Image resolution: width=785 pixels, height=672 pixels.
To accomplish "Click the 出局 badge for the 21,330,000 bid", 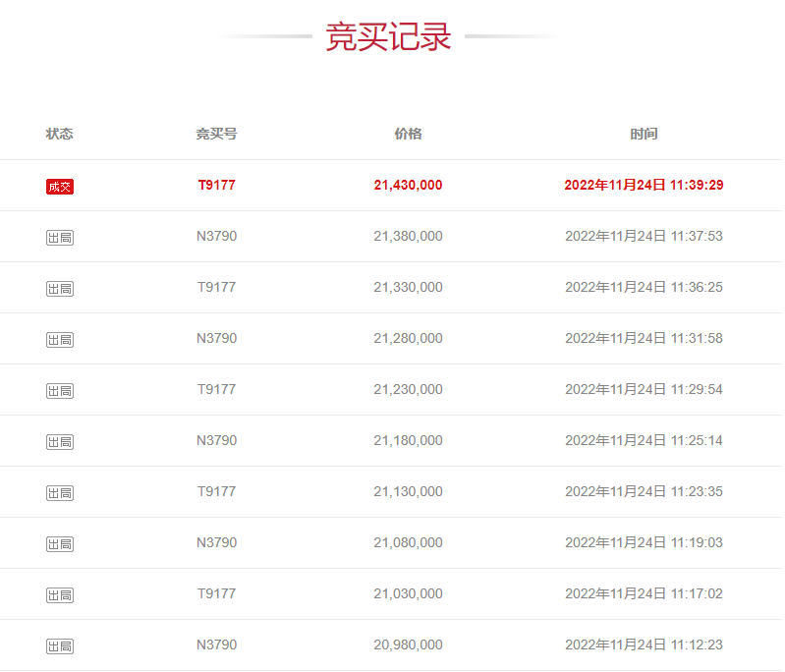I will coord(60,289).
